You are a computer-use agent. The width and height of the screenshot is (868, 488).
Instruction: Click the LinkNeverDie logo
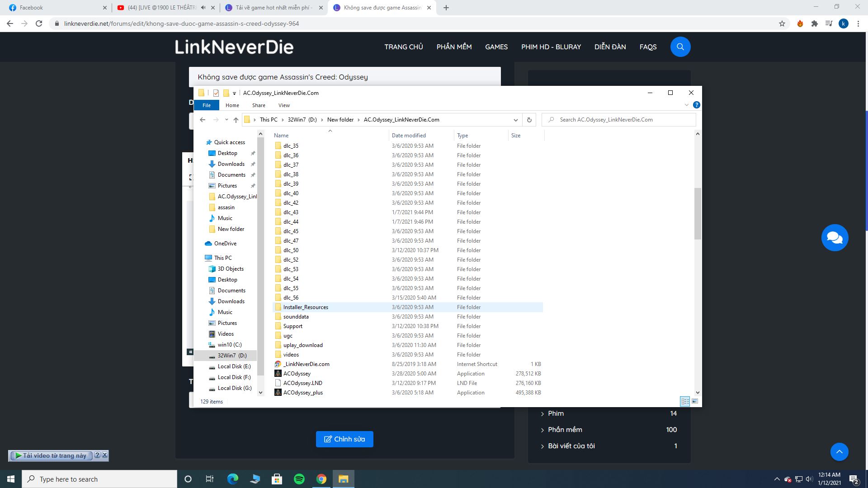click(x=234, y=47)
